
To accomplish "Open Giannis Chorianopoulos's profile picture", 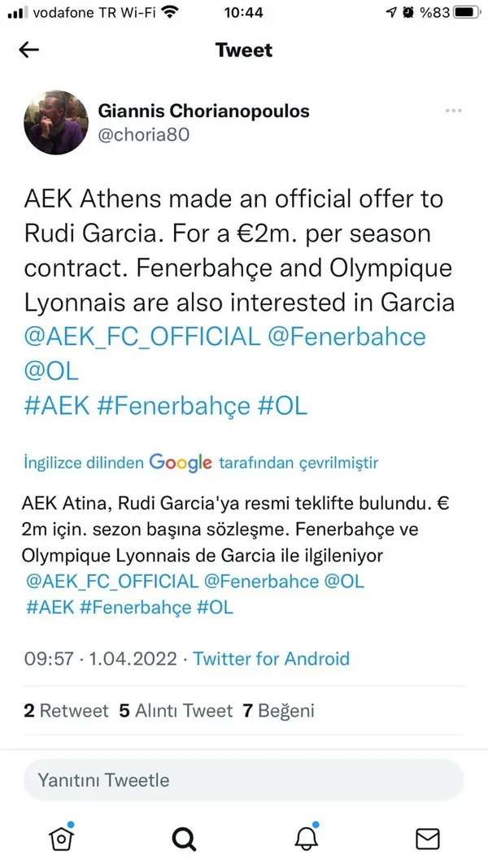I will click(x=56, y=122).
